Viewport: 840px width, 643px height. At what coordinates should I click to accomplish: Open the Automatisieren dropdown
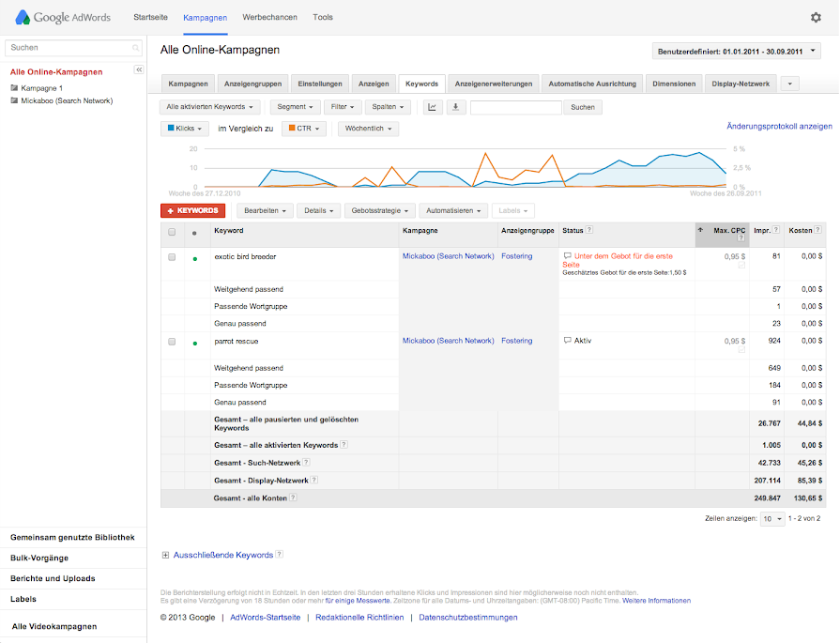point(453,210)
